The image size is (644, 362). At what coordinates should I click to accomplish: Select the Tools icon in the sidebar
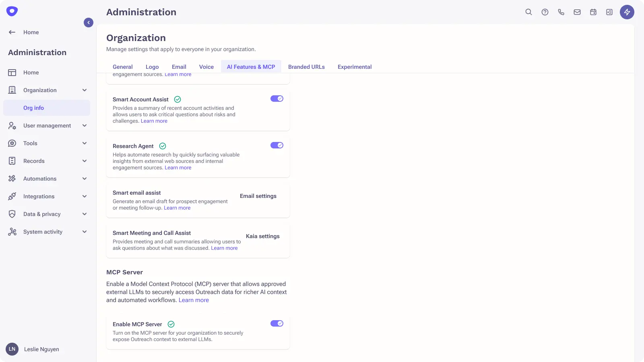[x=12, y=143]
